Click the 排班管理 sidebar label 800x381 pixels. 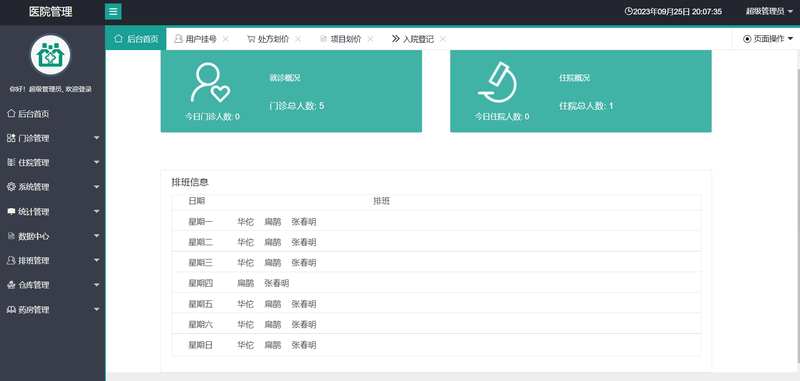pos(34,260)
